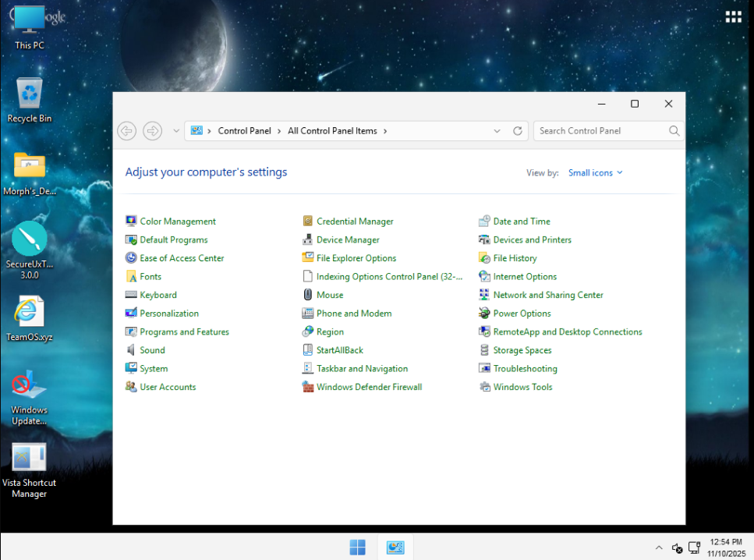Click the Windows Start button
The height and width of the screenshot is (560, 754).
point(358,548)
